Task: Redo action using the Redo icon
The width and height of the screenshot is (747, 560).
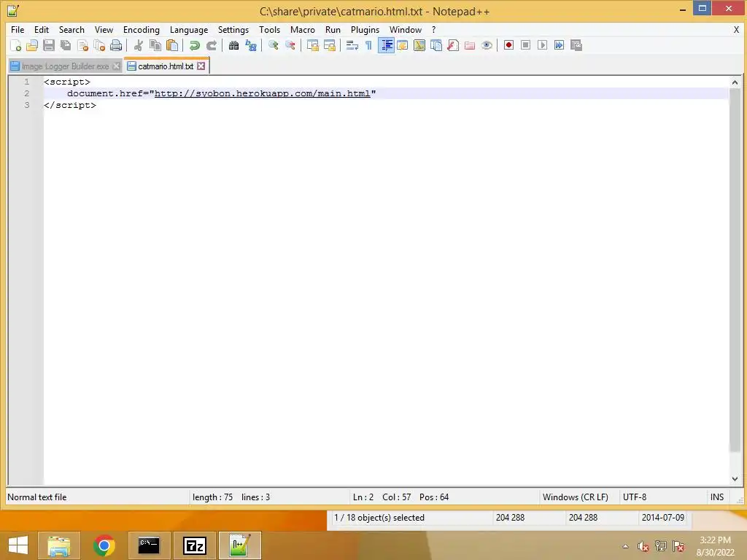Action: [x=211, y=45]
